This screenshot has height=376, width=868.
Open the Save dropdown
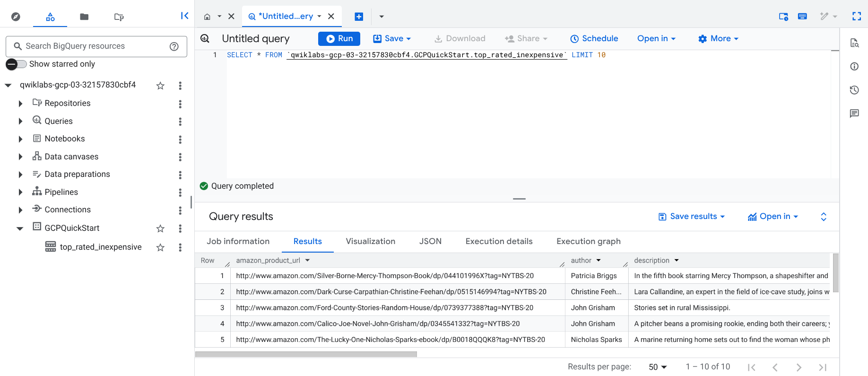[392, 39]
